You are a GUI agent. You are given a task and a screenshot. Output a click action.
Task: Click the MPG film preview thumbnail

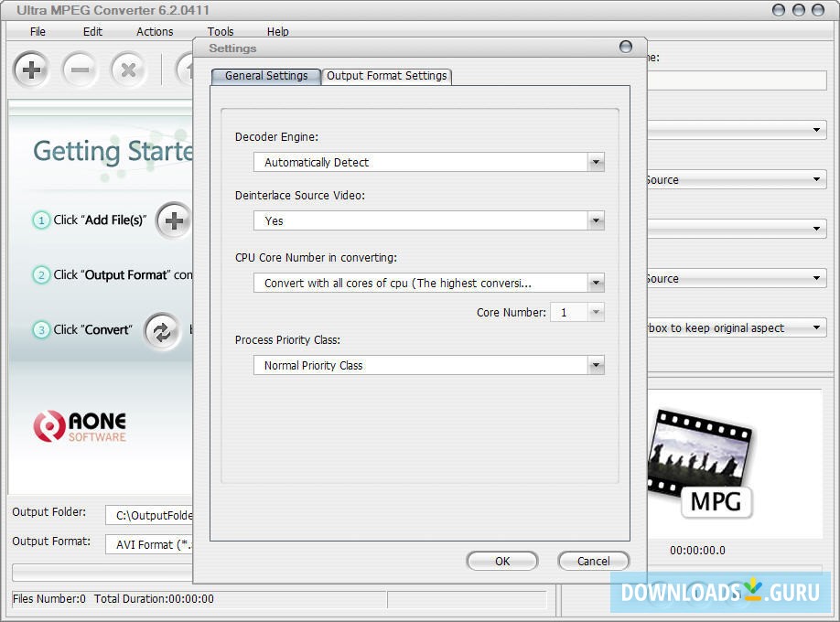701,465
